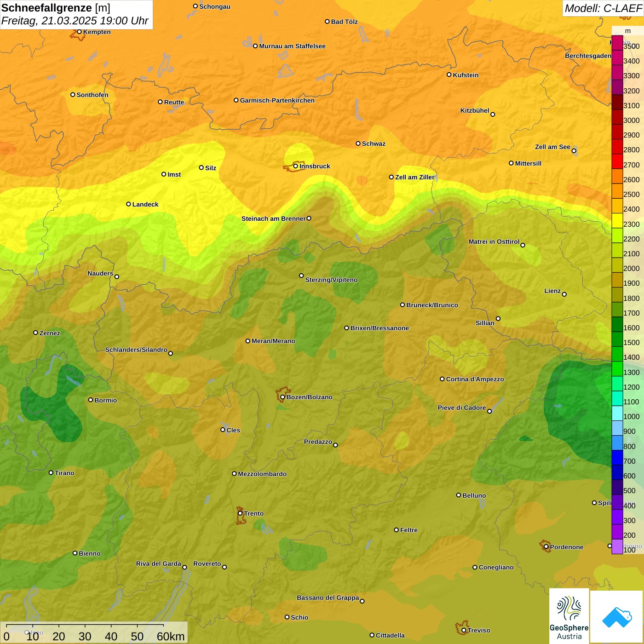Click the Belluno location marker
The image size is (644, 644).
click(x=459, y=495)
